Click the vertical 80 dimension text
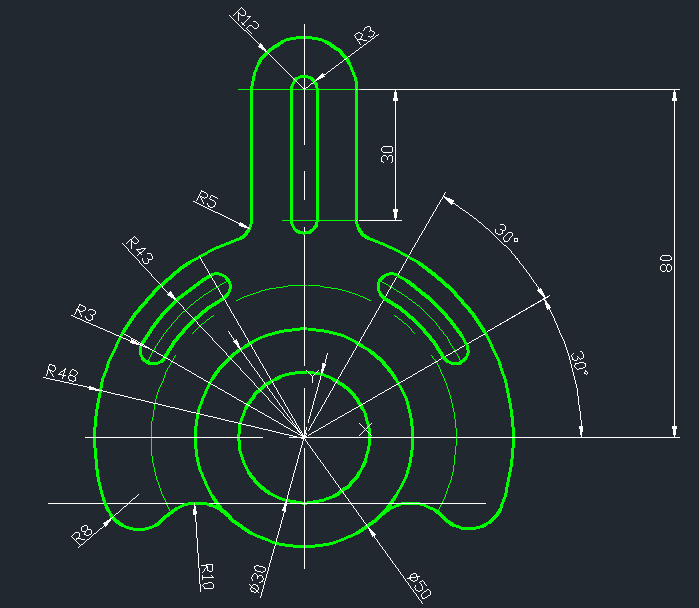 (x=664, y=263)
